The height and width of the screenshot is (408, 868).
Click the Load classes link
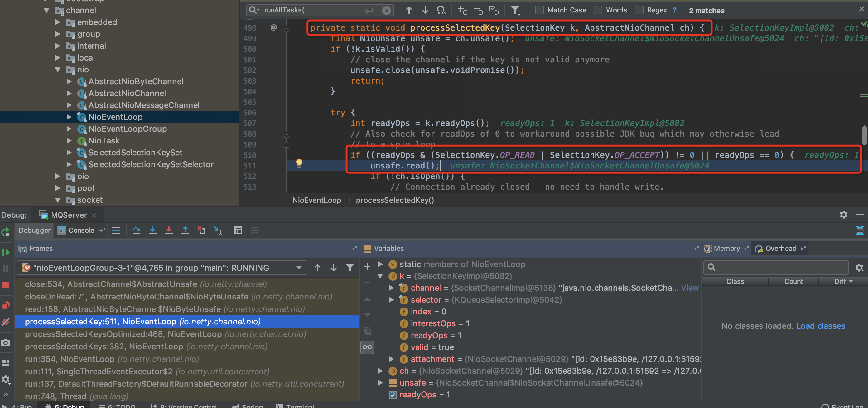coord(820,326)
